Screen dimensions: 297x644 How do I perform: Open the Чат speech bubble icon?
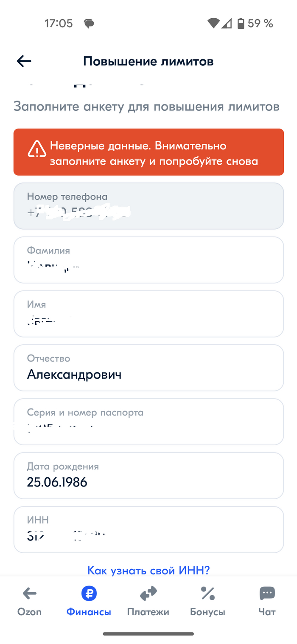pyautogui.click(x=267, y=593)
